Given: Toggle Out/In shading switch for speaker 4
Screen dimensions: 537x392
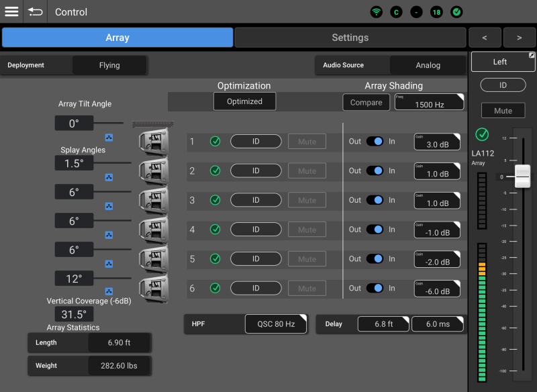Looking at the screenshot, I should pyautogui.click(x=375, y=230).
